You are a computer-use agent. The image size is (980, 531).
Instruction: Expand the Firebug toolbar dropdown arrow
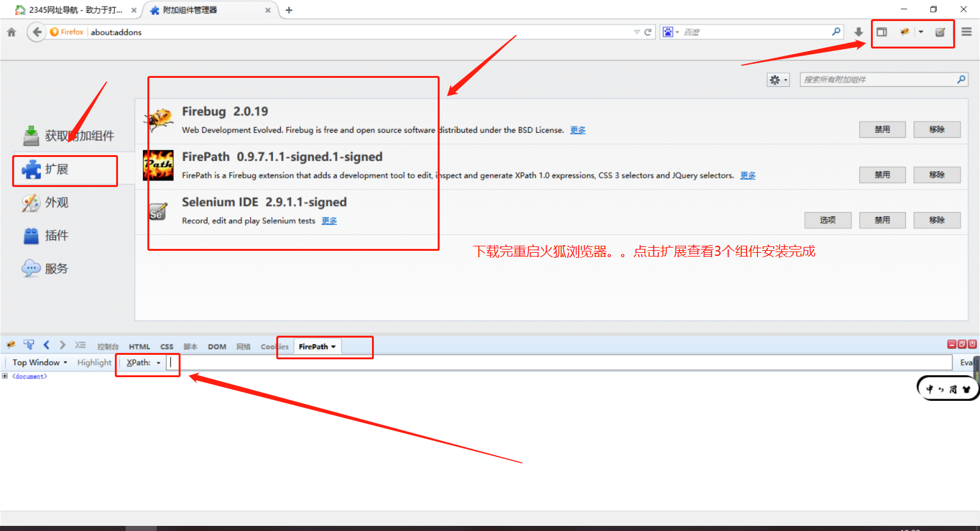[921, 32]
